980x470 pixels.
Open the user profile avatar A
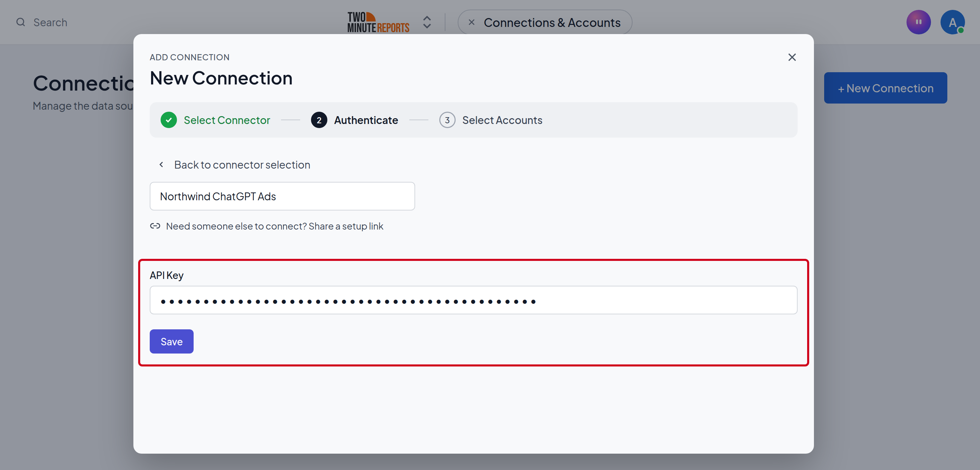click(952, 22)
